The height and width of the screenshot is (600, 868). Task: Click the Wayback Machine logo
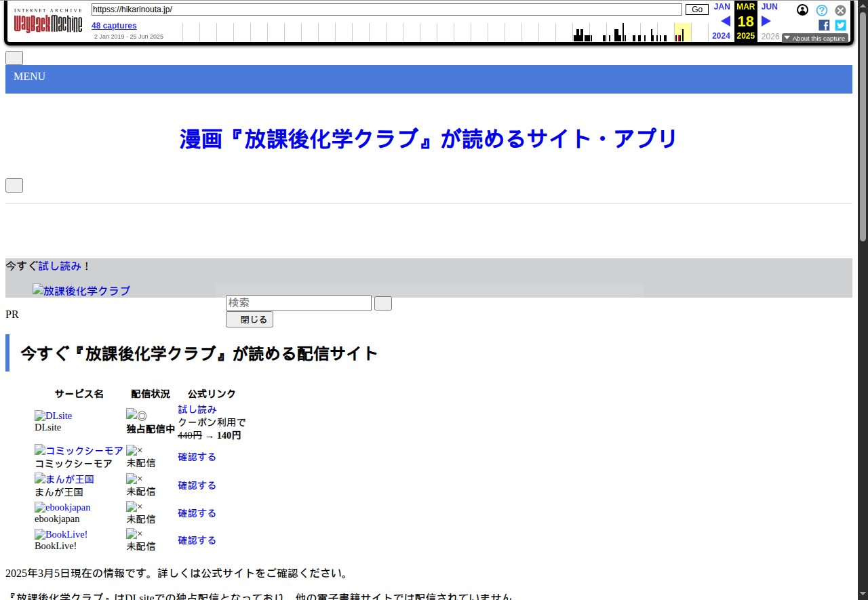click(x=47, y=22)
